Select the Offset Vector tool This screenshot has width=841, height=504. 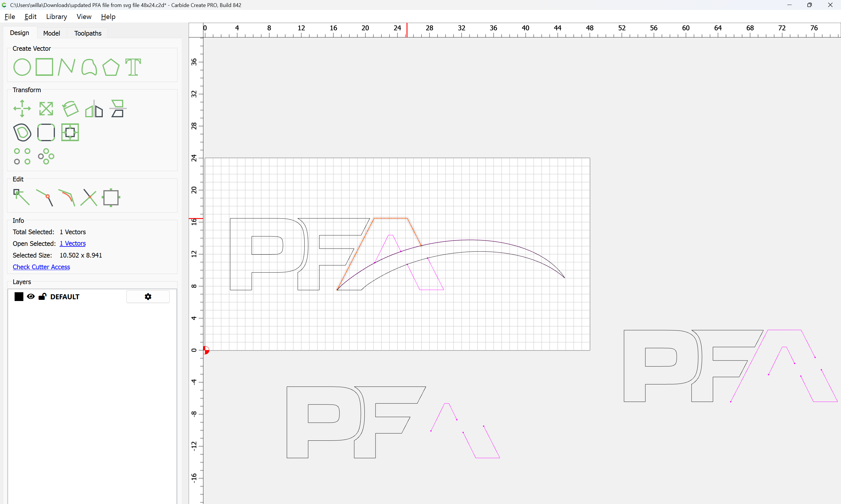tap(22, 132)
